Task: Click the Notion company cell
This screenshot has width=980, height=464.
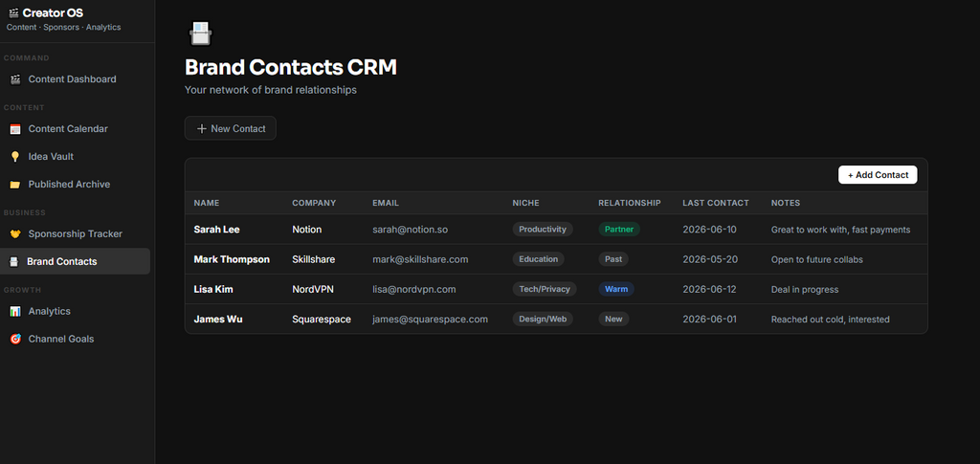Action: point(307,230)
